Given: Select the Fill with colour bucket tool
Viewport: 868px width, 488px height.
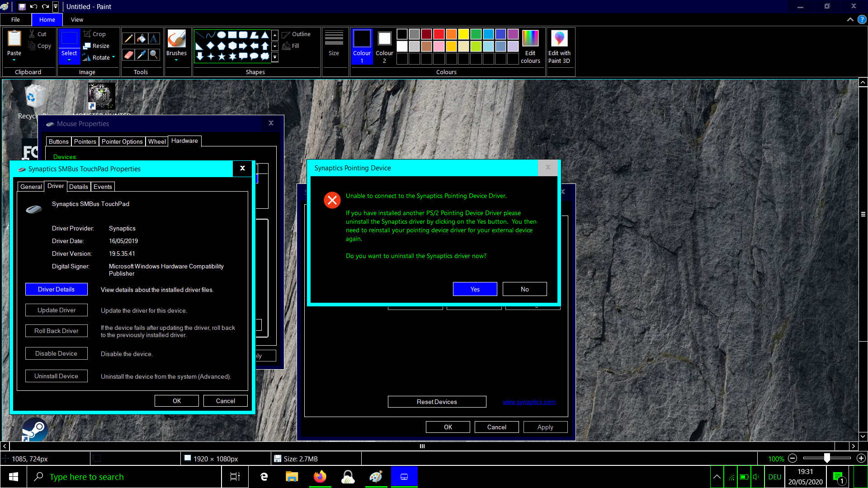Looking at the screenshot, I should [x=141, y=39].
